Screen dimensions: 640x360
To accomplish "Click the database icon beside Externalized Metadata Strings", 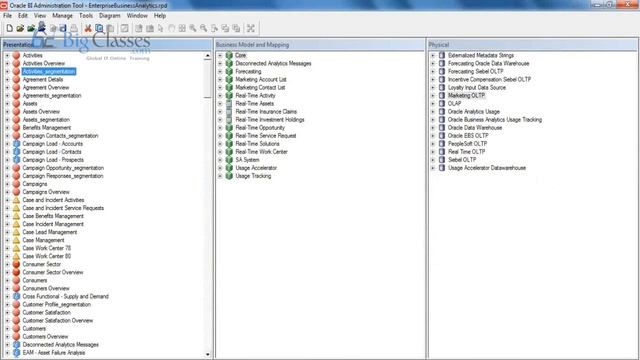I will pos(442,55).
